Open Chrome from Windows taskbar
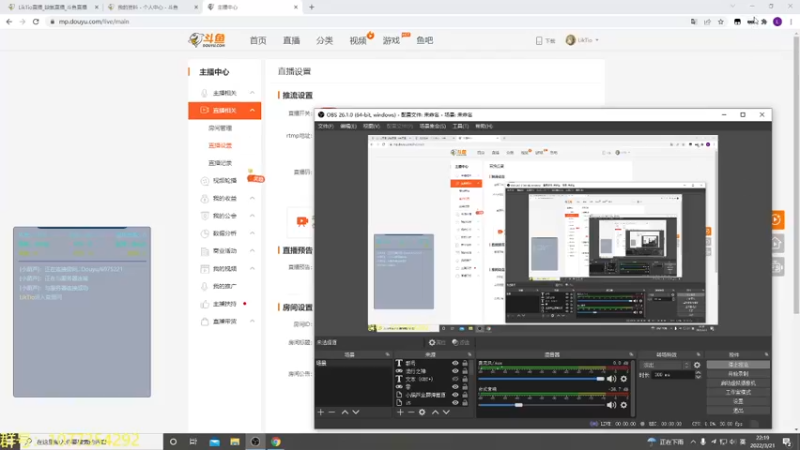 pyautogui.click(x=276, y=442)
